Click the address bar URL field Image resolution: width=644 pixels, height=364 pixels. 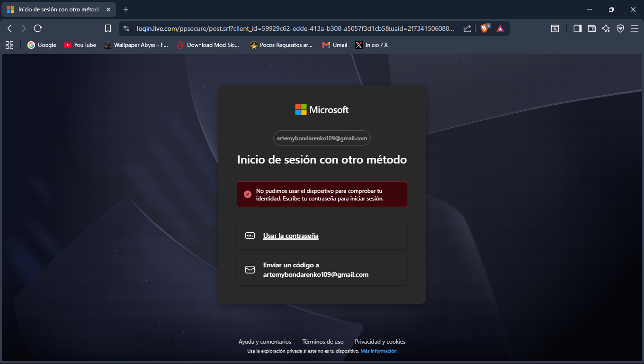click(x=295, y=28)
